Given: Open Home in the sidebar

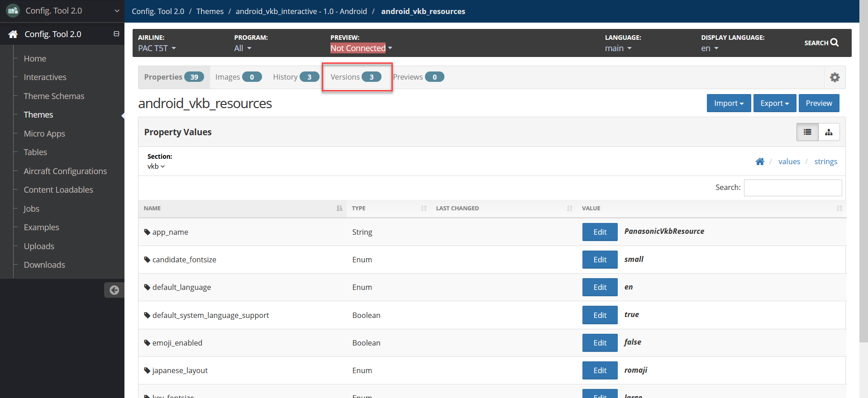Looking at the screenshot, I should [x=35, y=58].
